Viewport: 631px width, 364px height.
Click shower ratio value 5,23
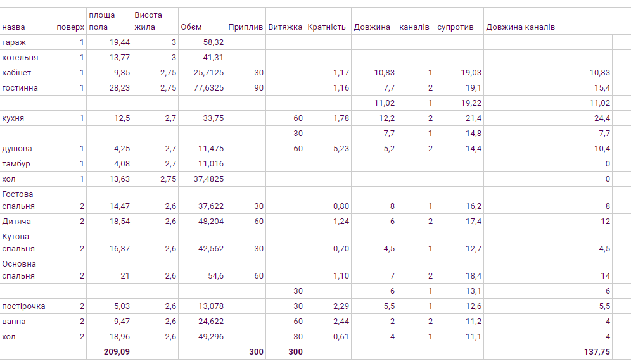pos(328,148)
